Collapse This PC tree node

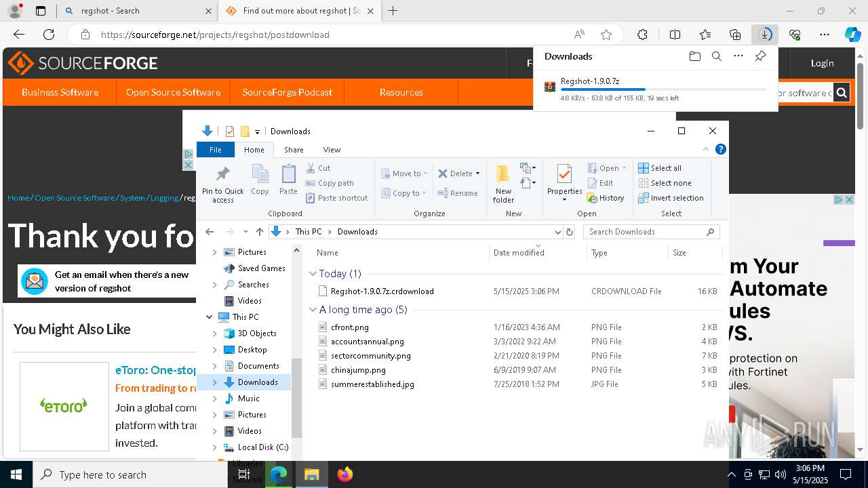click(209, 317)
